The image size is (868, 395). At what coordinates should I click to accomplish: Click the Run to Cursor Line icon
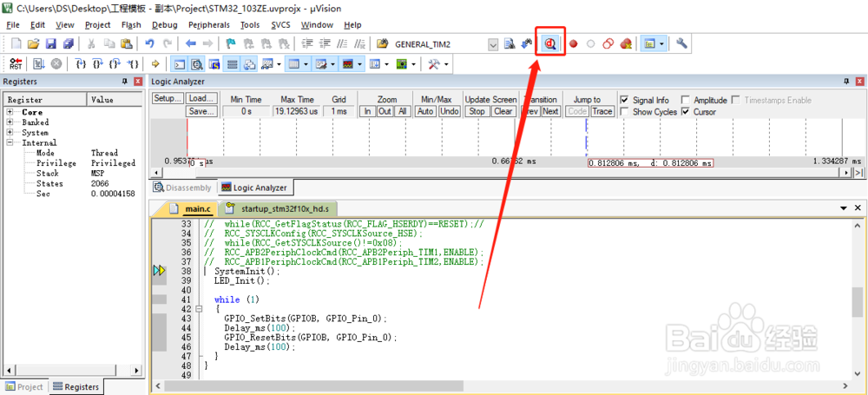point(133,64)
